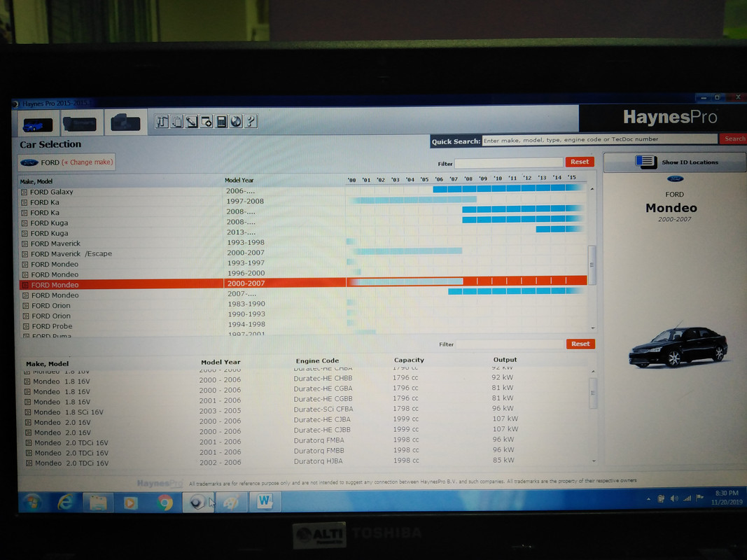
Task: Open Internet Explorer from taskbar
Action: 65,502
